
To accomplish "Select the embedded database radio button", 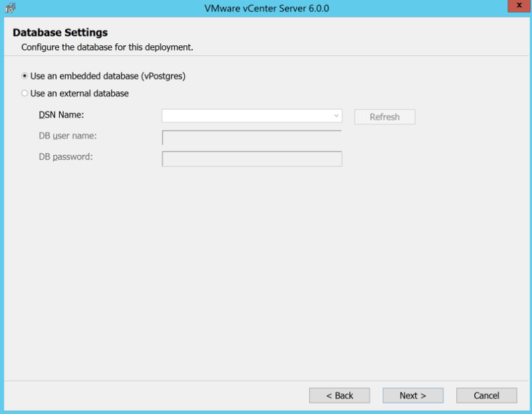I will tap(25, 76).
